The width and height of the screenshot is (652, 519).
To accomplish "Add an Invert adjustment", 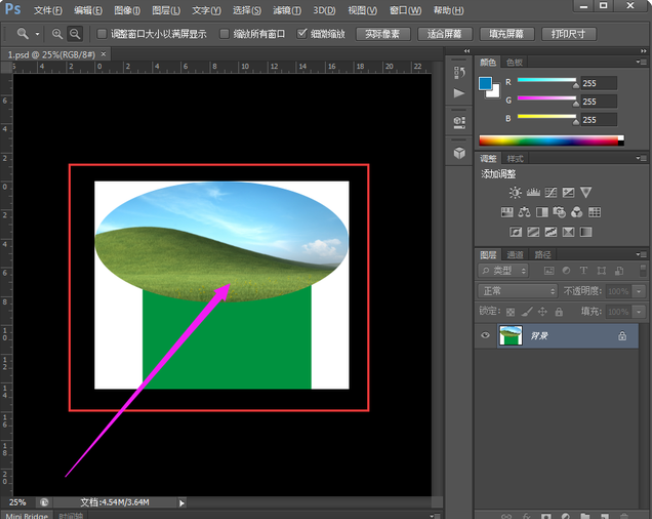I will (516, 232).
